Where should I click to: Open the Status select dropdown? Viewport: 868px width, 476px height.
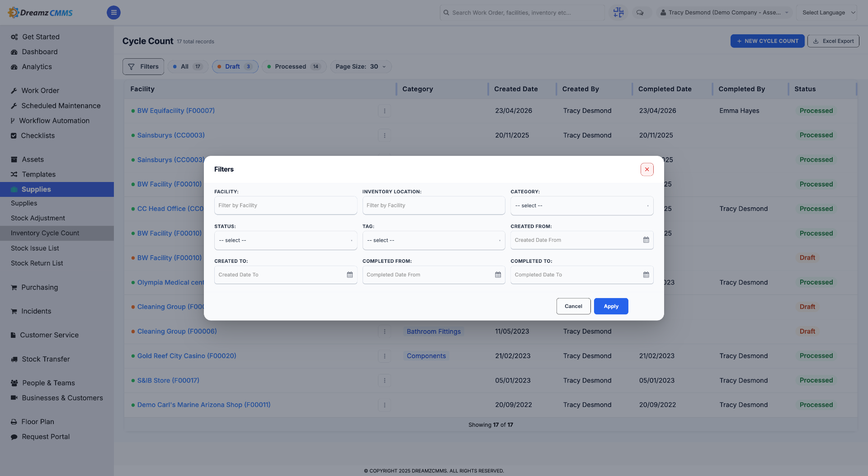[286, 240]
